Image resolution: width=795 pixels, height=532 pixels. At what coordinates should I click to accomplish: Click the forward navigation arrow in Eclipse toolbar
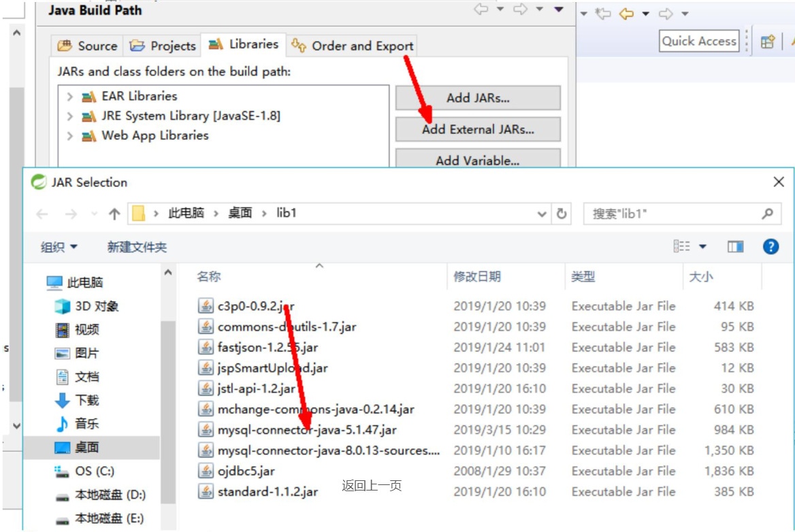pyautogui.click(x=666, y=14)
